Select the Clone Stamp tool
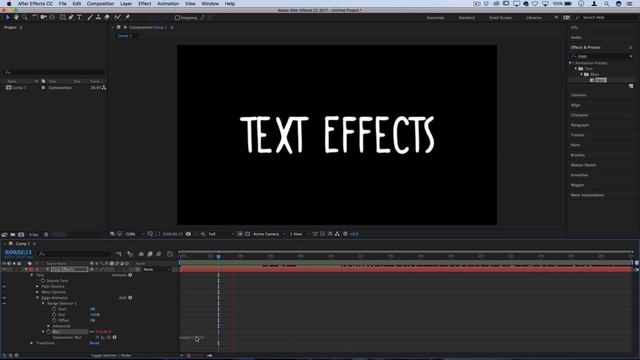 pyautogui.click(x=98, y=18)
